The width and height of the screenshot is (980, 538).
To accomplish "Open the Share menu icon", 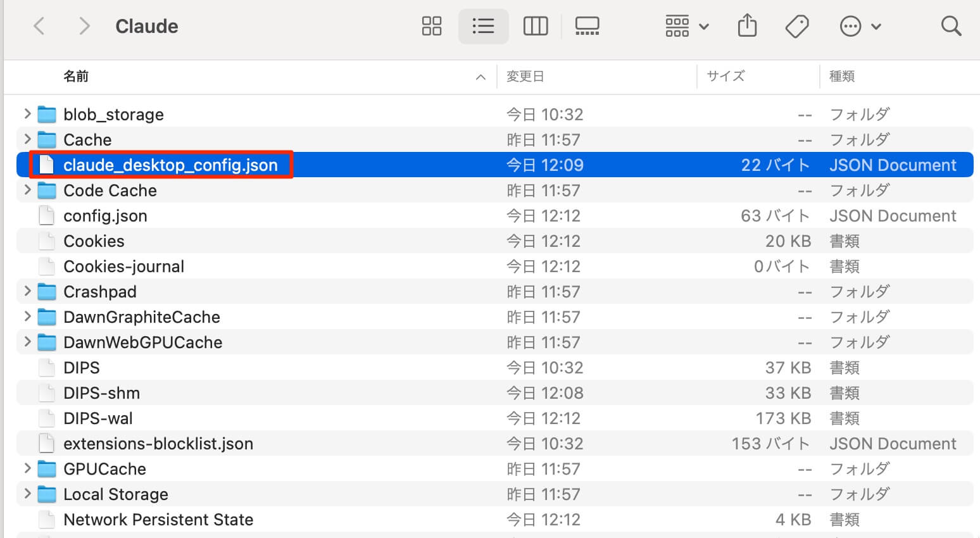I will pyautogui.click(x=747, y=27).
